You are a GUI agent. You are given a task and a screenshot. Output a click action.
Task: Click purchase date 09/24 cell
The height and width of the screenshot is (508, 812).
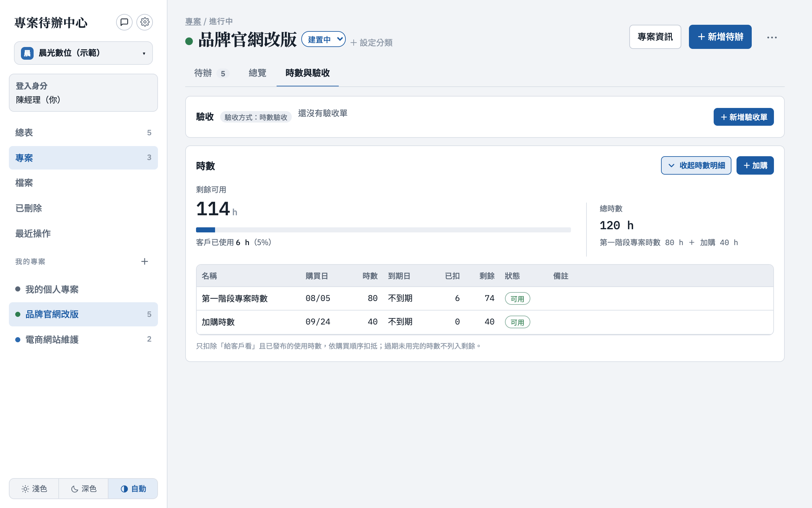[318, 322]
